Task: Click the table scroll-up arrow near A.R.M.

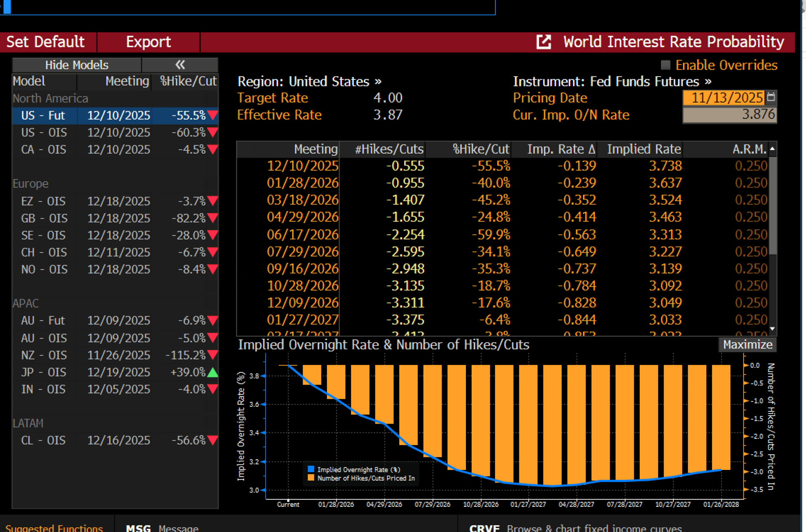Action: (772, 149)
